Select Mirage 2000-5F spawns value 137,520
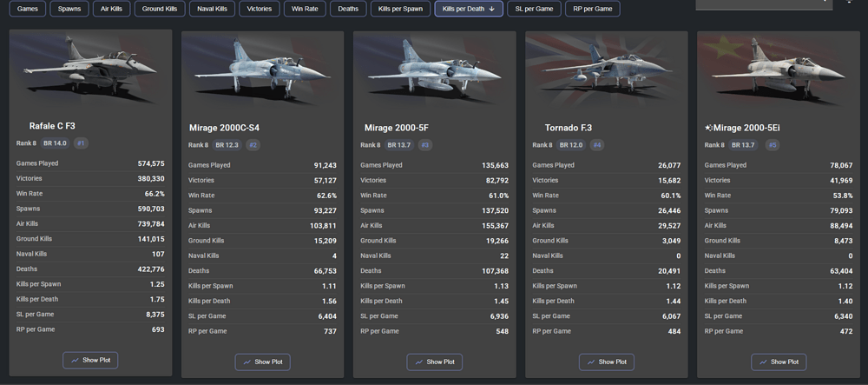Viewport: 868px width, 385px height. pyautogui.click(x=496, y=210)
